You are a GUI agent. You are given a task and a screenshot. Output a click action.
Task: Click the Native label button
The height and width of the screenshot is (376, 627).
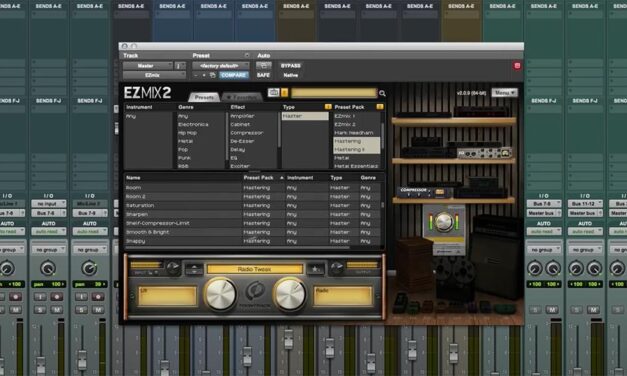[291, 75]
